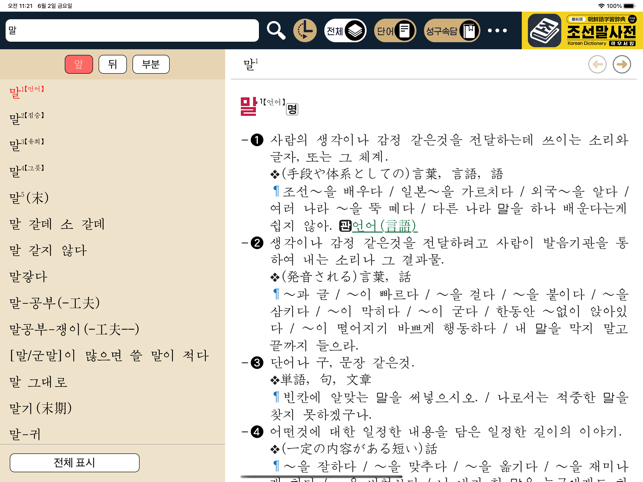Click the 전체 표시 show all button

click(x=75, y=462)
